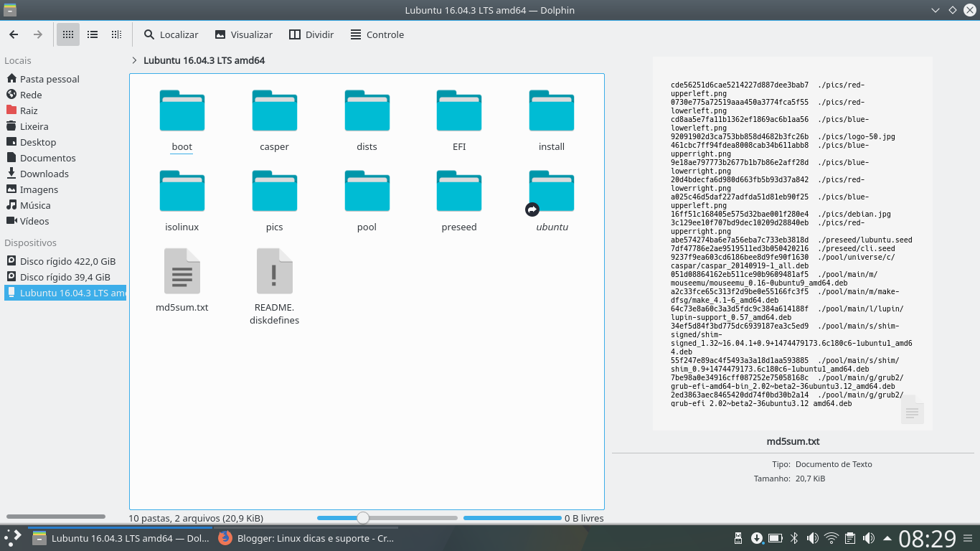Select the casper folder icon

tap(275, 111)
